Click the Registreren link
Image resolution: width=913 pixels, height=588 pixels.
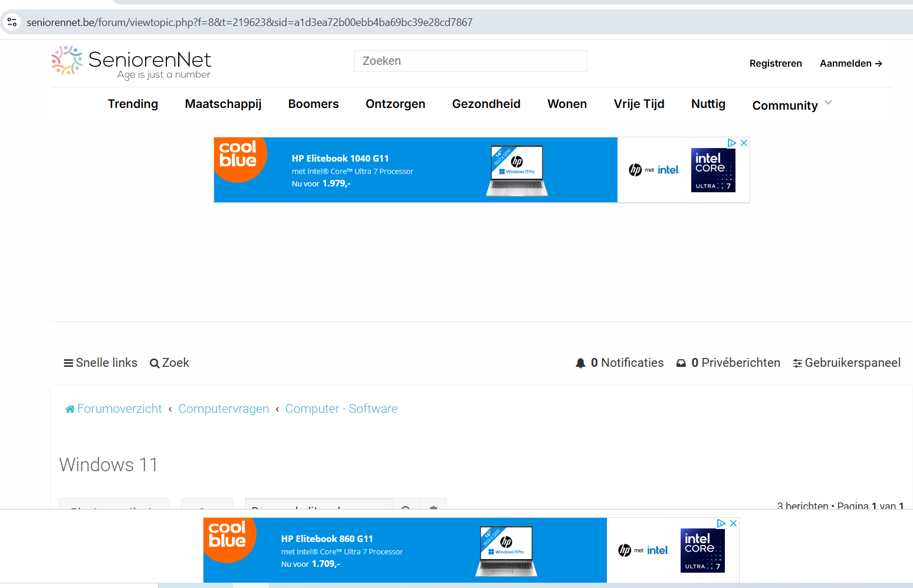tap(776, 63)
